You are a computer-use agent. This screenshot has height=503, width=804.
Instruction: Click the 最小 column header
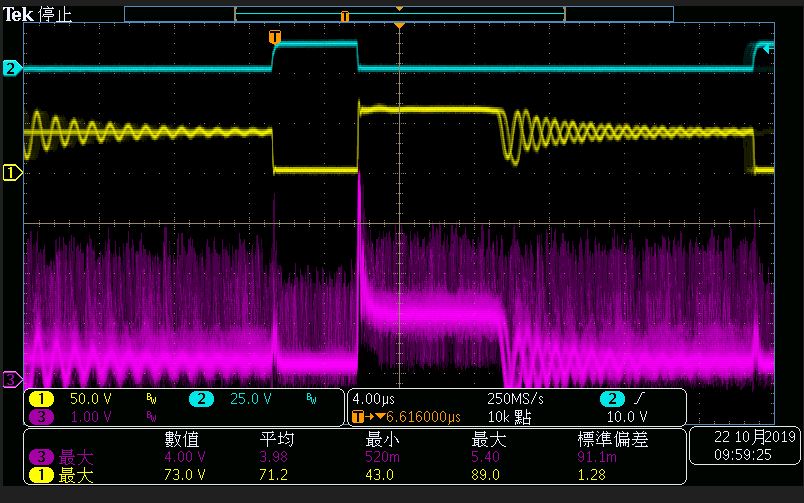tap(383, 439)
